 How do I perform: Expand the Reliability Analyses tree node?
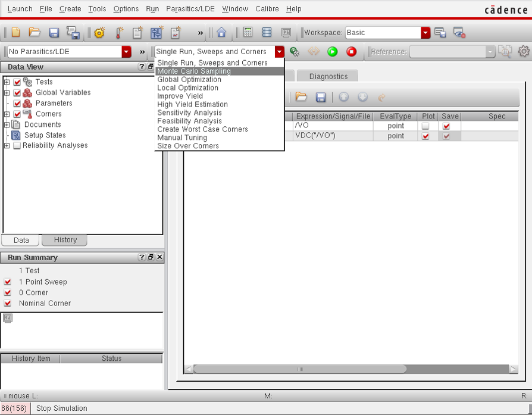click(7, 146)
